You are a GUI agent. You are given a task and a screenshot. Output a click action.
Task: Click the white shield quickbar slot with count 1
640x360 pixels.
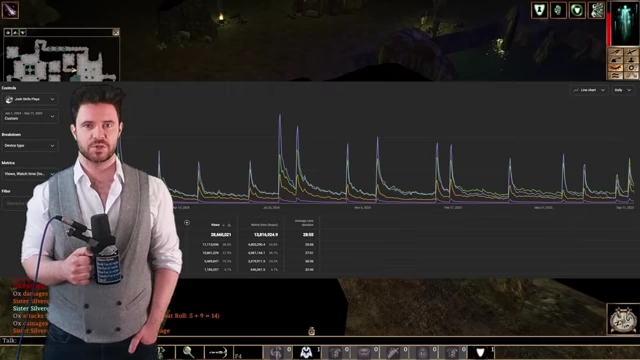coord(480,352)
